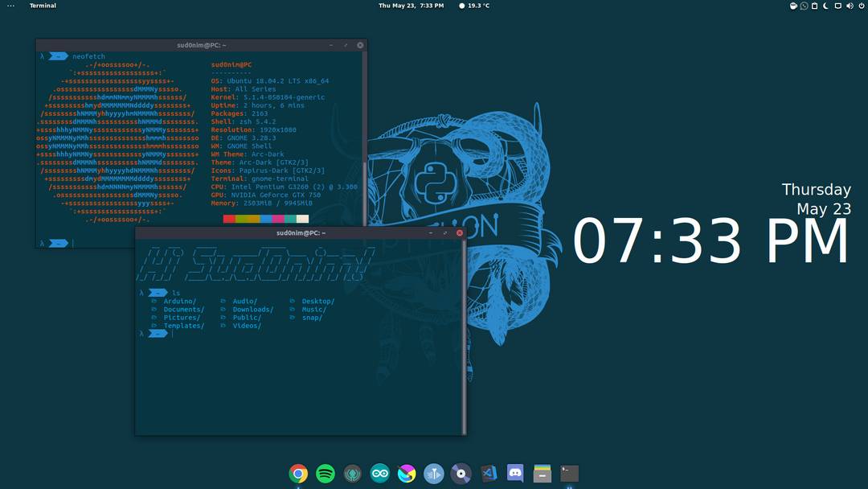
Task: Start the Arduino IDE
Action: pyautogui.click(x=380, y=474)
